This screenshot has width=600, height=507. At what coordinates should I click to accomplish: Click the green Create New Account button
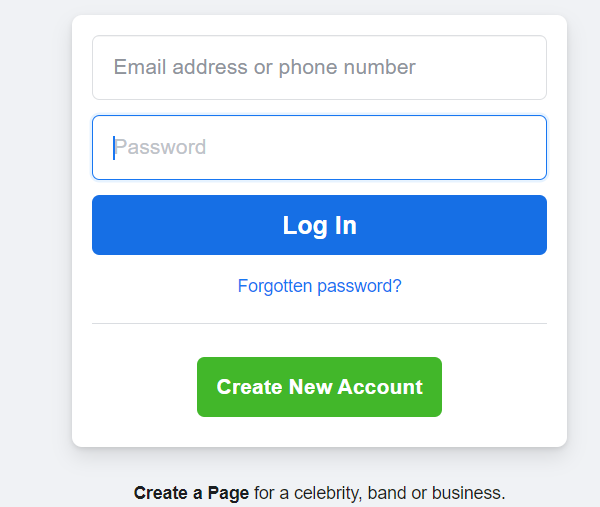[319, 387]
